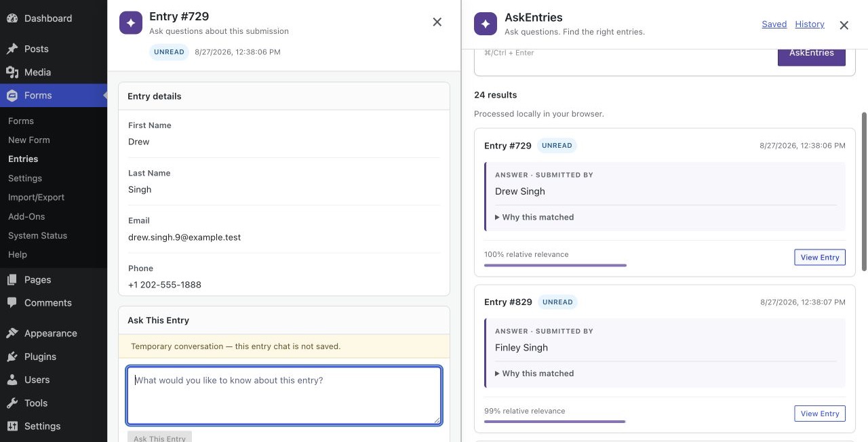The height and width of the screenshot is (442, 868).
Task: Click the Tools wrench icon
Action: click(12, 403)
